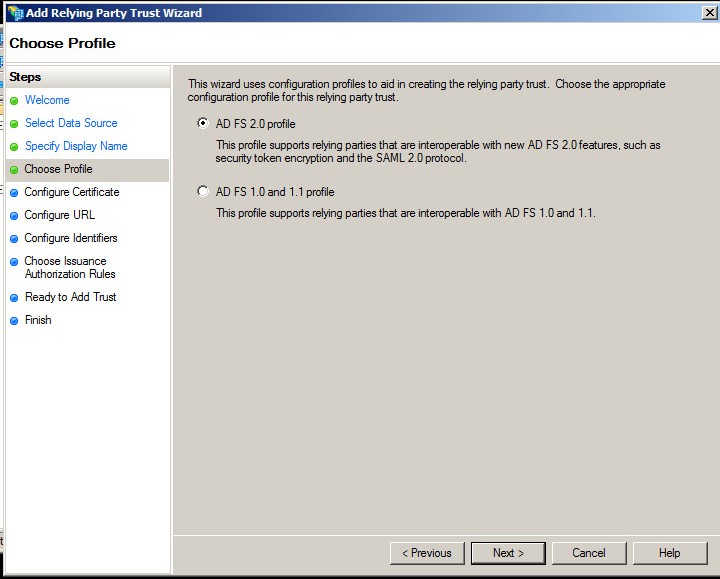Open Help for this wizard page
Image resolution: width=720 pixels, height=579 pixels.
669,553
